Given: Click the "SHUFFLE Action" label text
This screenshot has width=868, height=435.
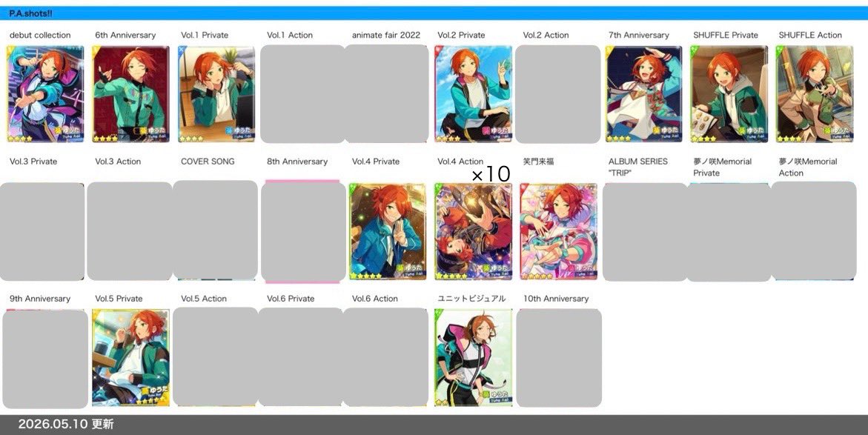Looking at the screenshot, I should [x=810, y=35].
